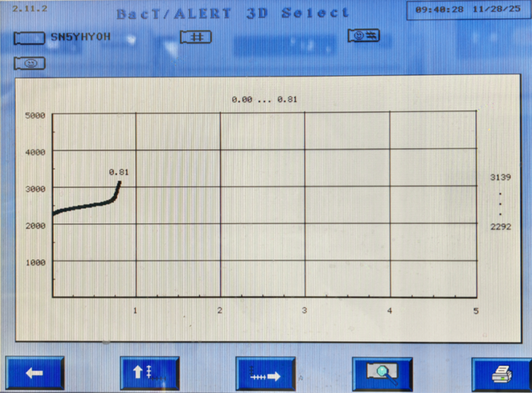
Task: Click the time 09:40:28 in header
Action: tap(439, 9)
